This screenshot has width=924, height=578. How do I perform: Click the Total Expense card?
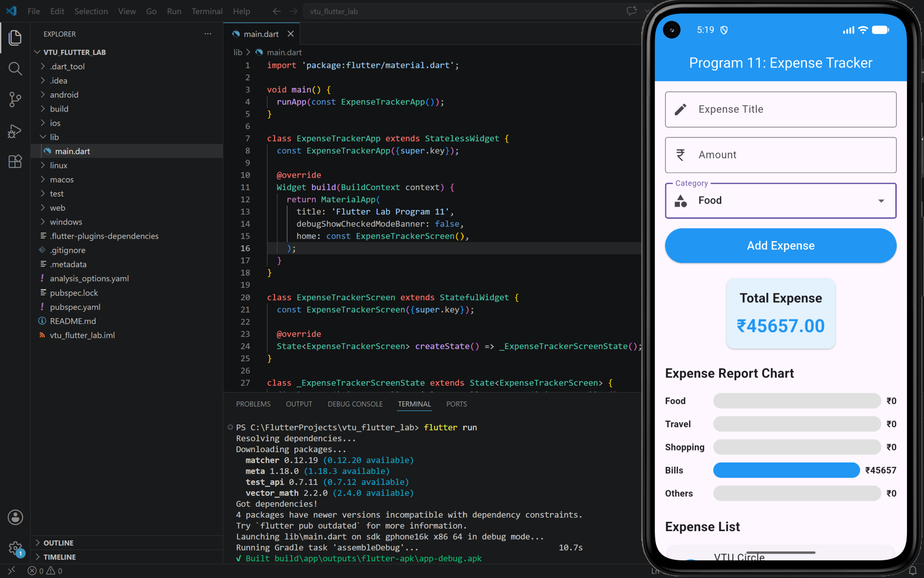coord(781,314)
